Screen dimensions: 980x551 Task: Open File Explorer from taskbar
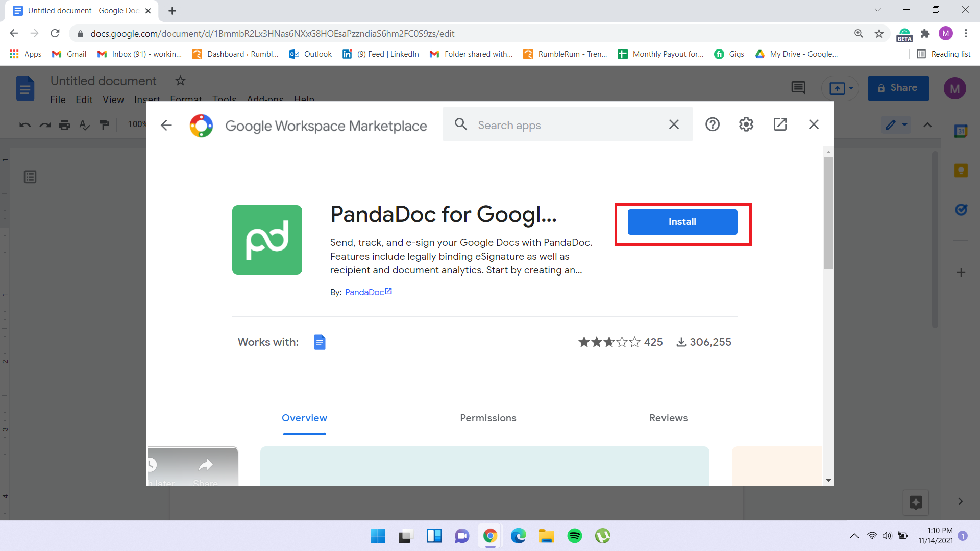(546, 536)
